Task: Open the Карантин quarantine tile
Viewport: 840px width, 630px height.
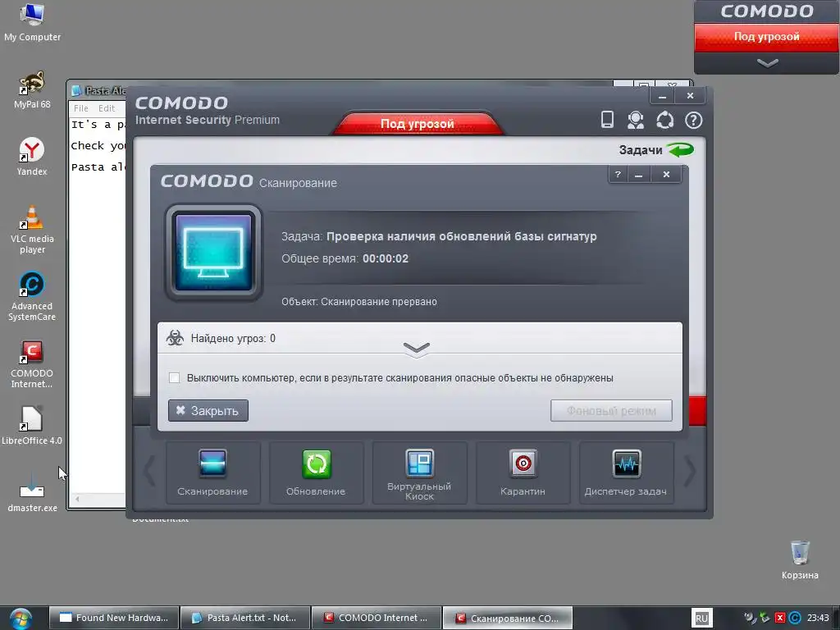Action: point(523,473)
